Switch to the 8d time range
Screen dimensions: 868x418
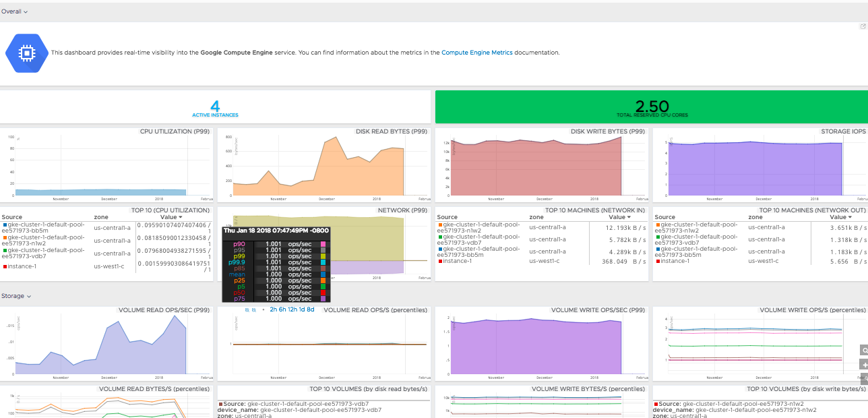pyautogui.click(x=310, y=309)
